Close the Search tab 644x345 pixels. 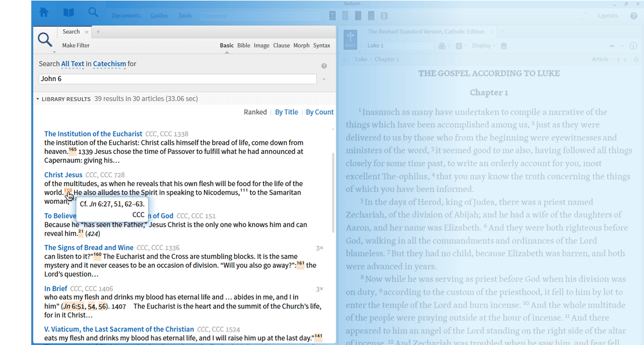[87, 32]
